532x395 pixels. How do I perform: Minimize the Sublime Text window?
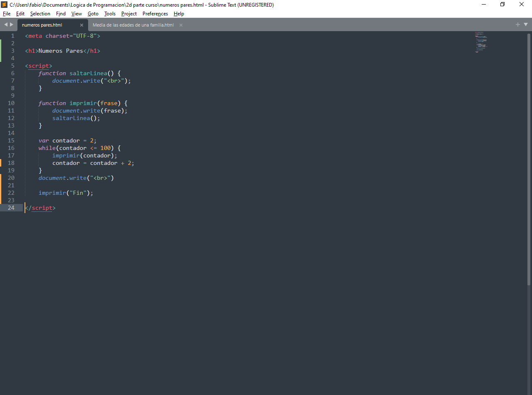pos(484,5)
